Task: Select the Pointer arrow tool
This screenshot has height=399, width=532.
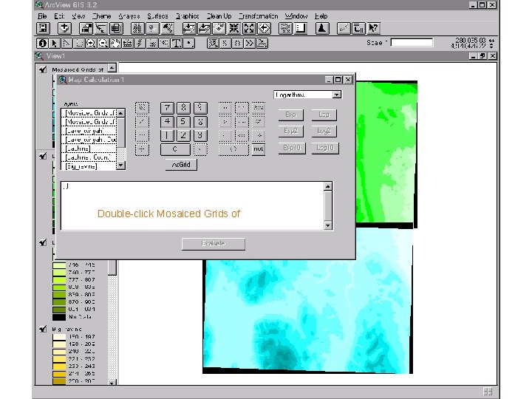Action: click(54, 44)
